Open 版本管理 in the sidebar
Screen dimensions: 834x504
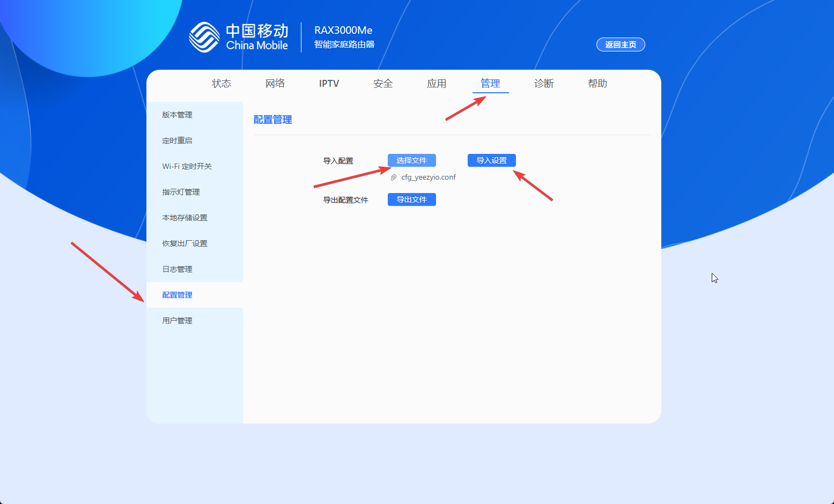[x=178, y=115]
